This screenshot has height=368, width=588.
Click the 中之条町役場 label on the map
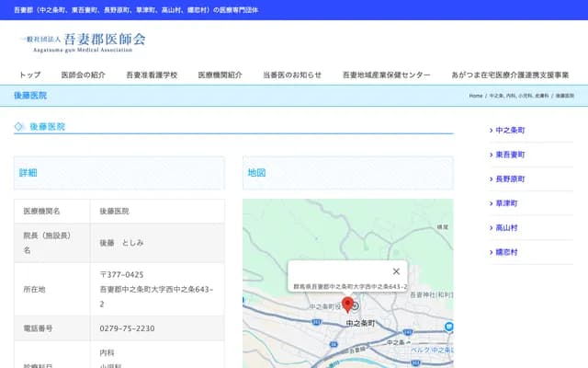pyautogui.click(x=325, y=306)
